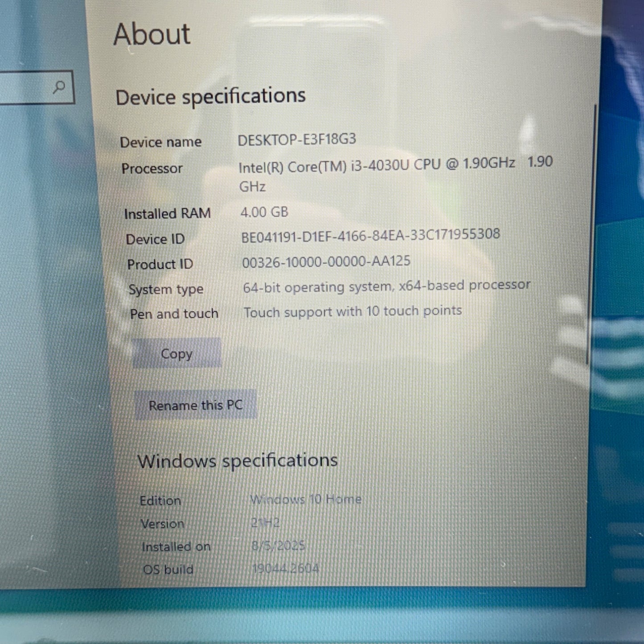The height and width of the screenshot is (644, 644).
Task: Select Touch support with 10 touch points
Action: 353,311
